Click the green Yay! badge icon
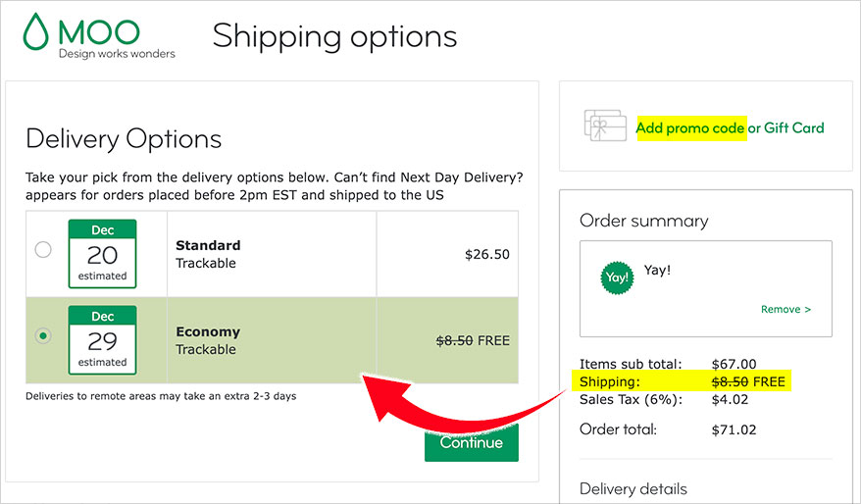The width and height of the screenshot is (861, 504). (x=617, y=277)
